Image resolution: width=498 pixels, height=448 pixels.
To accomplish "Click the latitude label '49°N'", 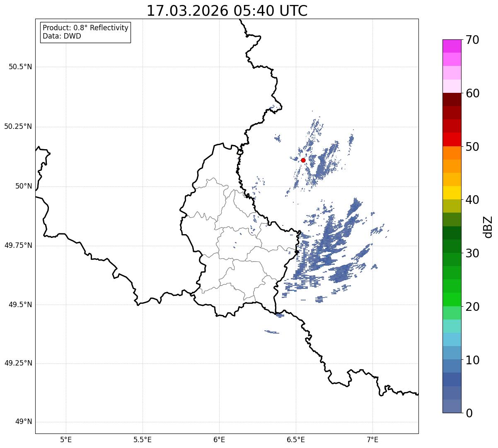I will (24, 422).
